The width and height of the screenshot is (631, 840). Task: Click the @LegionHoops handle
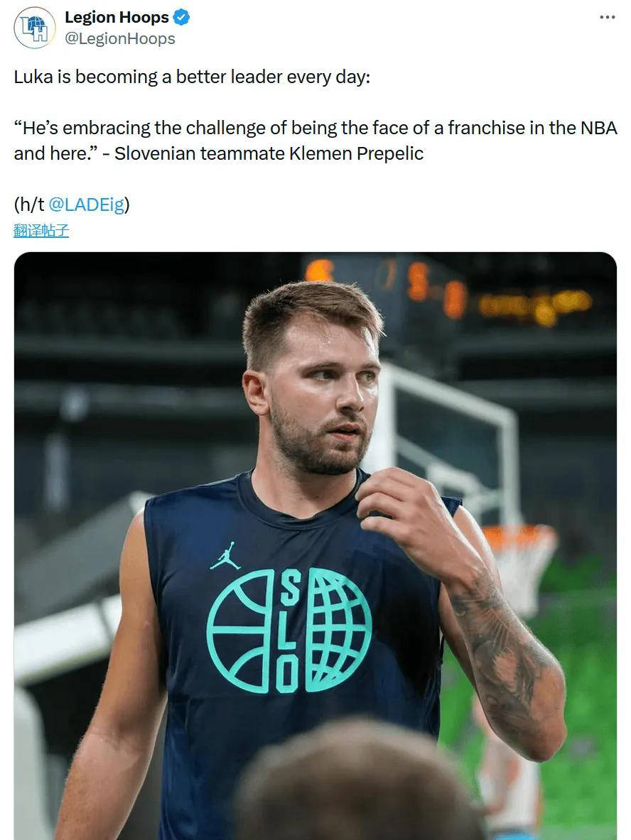[x=119, y=38]
